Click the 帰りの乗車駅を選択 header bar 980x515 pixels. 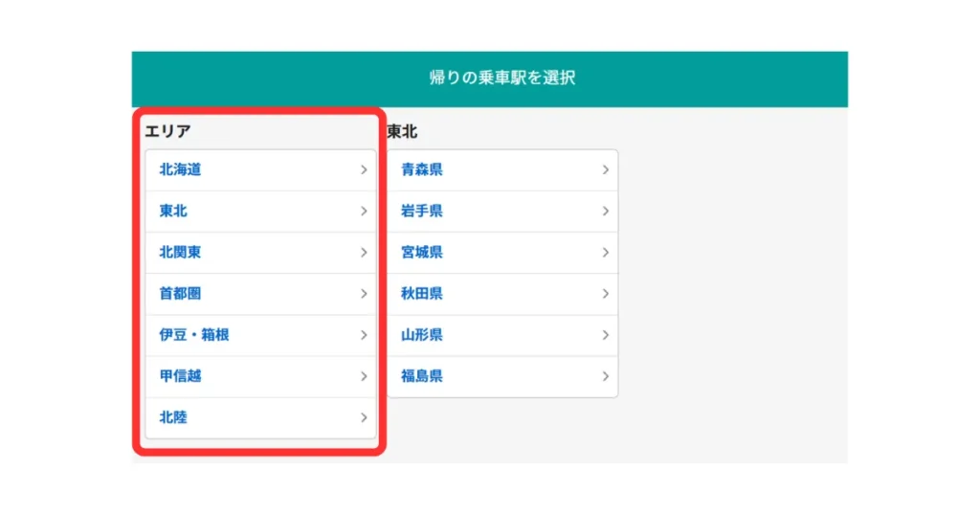coord(489,78)
